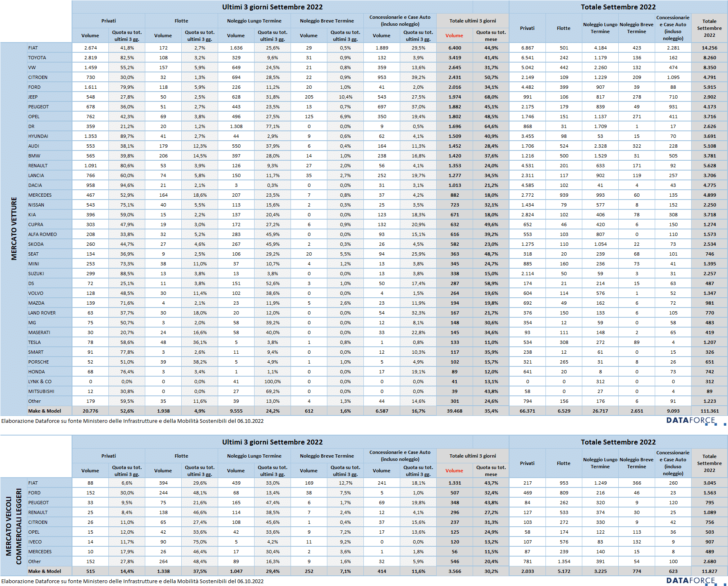Click the TOYOTA brand cell
The image size is (728, 586).
(50, 58)
